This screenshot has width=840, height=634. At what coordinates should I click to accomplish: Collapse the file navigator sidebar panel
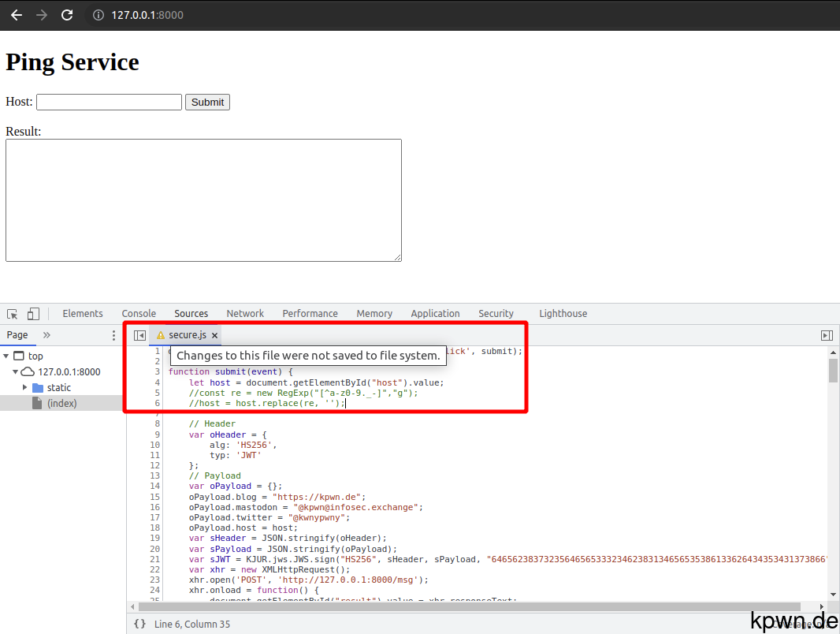tap(139, 334)
